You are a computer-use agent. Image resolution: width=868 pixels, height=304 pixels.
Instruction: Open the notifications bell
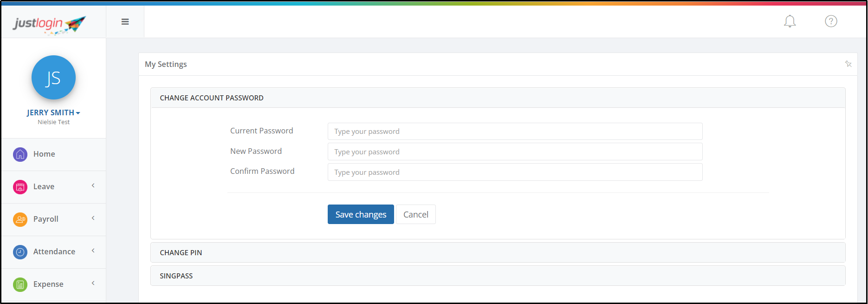click(x=790, y=21)
